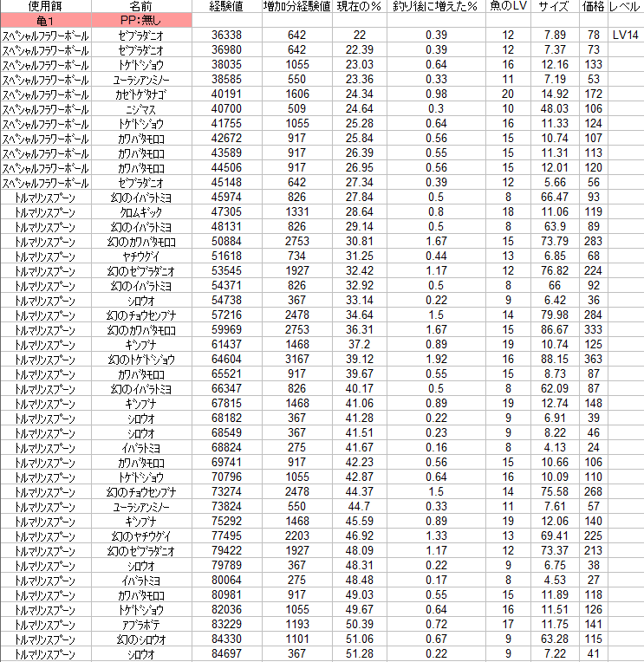The height and width of the screenshot is (662, 644).
Task: Select experience value 36338
Action: point(226,35)
